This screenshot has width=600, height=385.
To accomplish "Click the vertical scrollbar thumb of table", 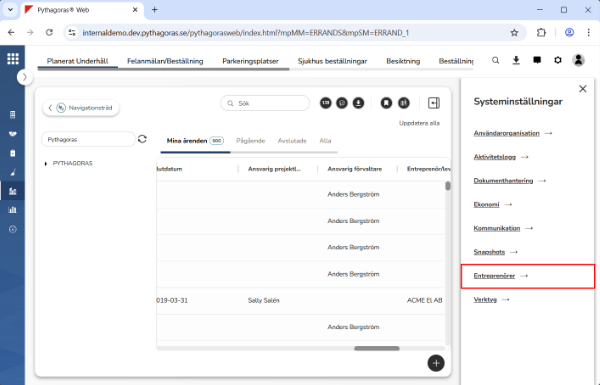I will (448, 186).
